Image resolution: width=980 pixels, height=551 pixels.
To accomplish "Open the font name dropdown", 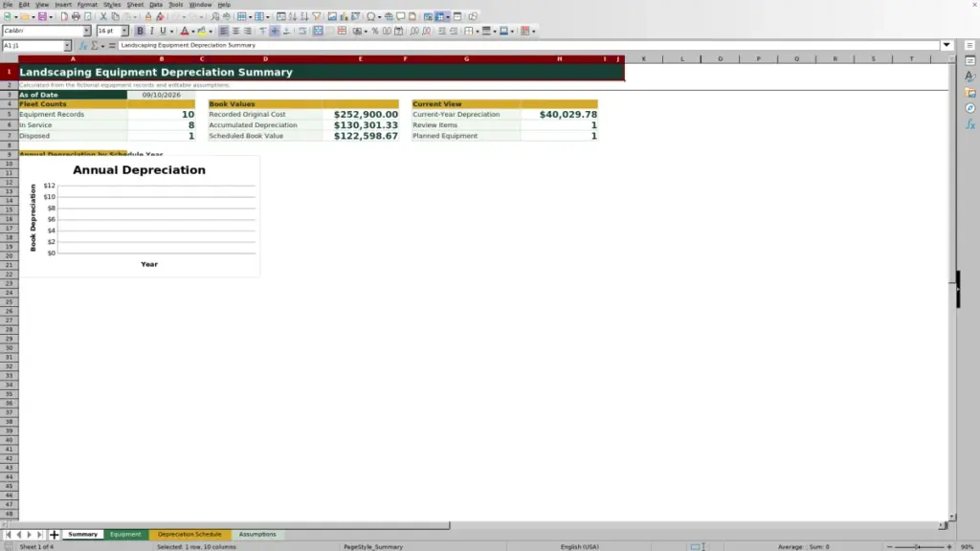I will click(87, 32).
